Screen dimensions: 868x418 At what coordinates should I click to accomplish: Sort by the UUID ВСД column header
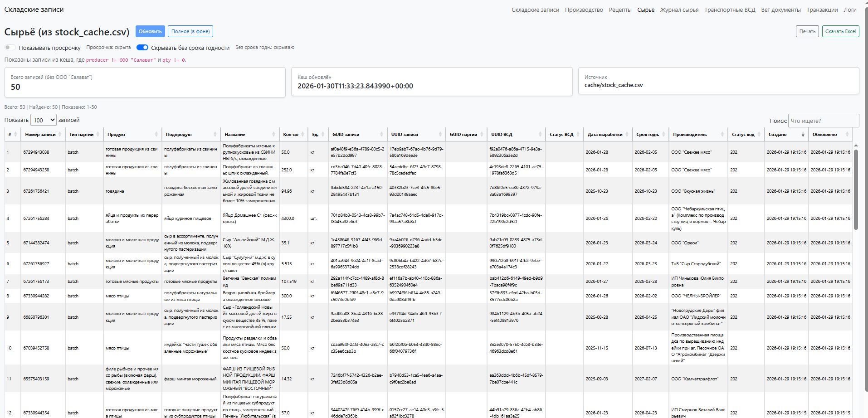[x=516, y=134]
